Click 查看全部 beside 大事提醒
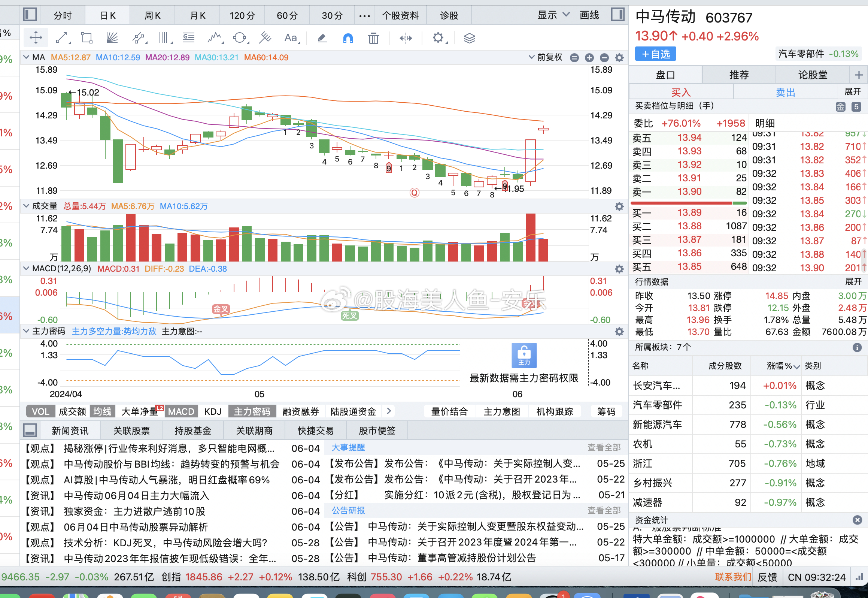This screenshot has height=598, width=868. (x=604, y=447)
